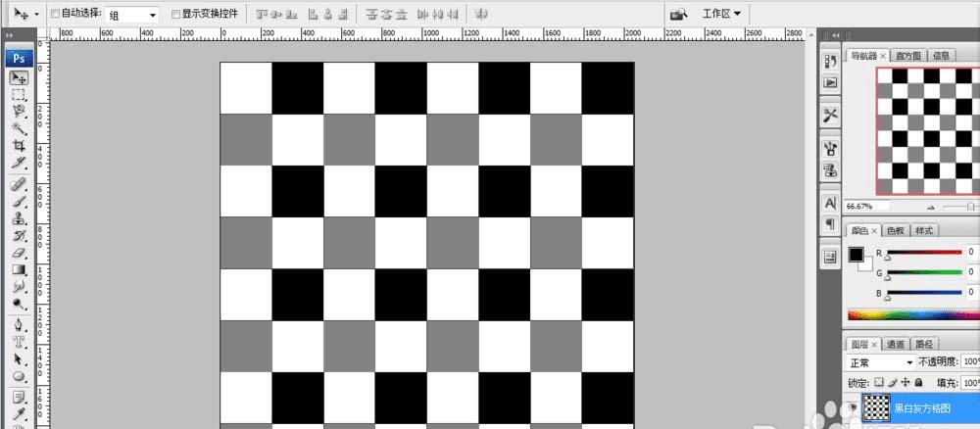Switch to the 导航器 tab
The image size is (980, 429).
pyautogui.click(x=868, y=56)
